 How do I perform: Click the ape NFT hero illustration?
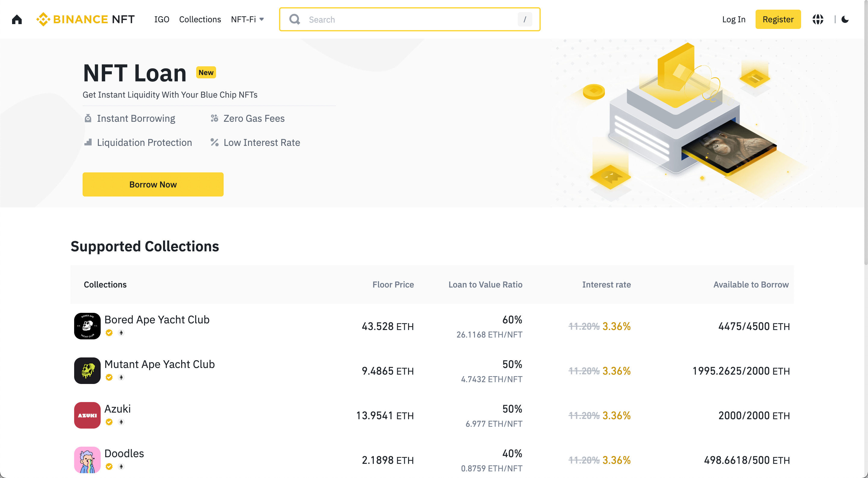coord(729,147)
